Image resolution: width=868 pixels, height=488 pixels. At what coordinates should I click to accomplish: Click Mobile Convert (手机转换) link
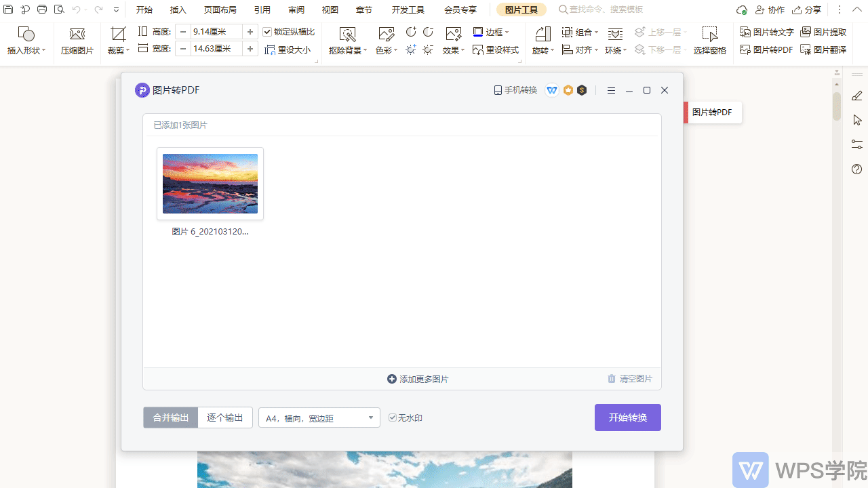click(515, 90)
